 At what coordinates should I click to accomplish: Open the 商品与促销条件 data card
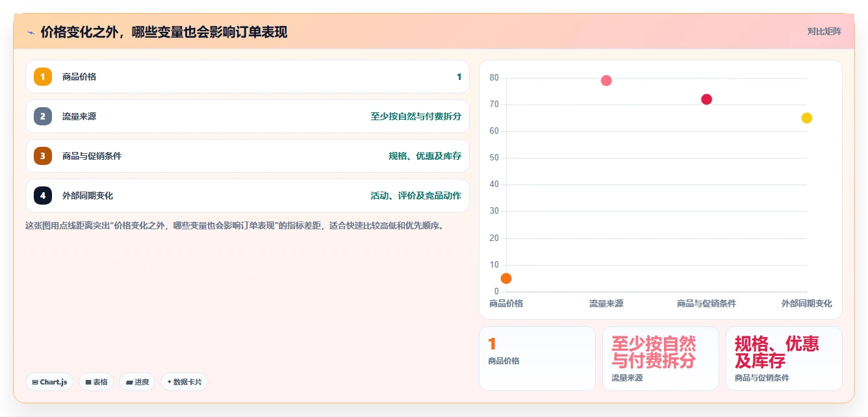(784, 359)
